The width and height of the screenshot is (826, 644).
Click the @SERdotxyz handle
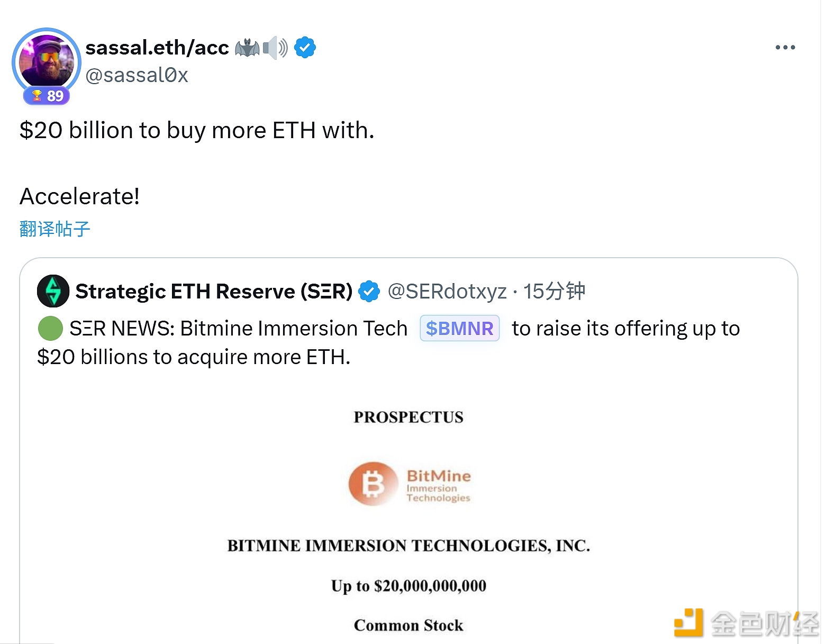[x=447, y=292]
